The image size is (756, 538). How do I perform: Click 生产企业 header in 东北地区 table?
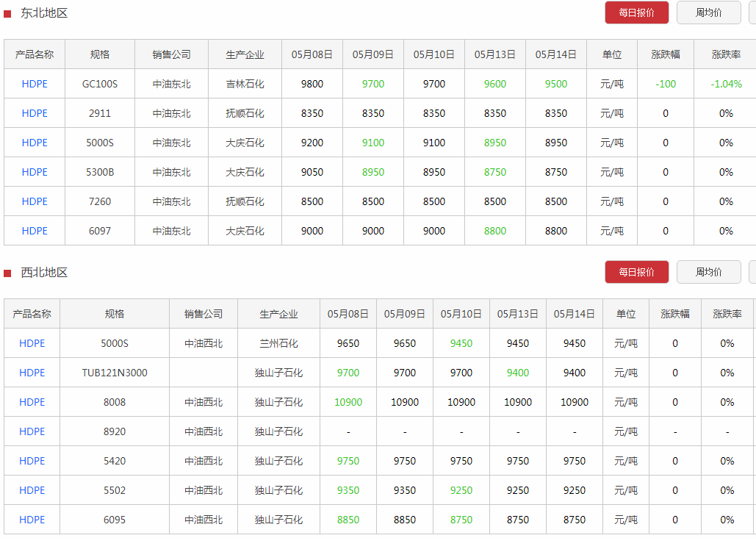(x=245, y=54)
